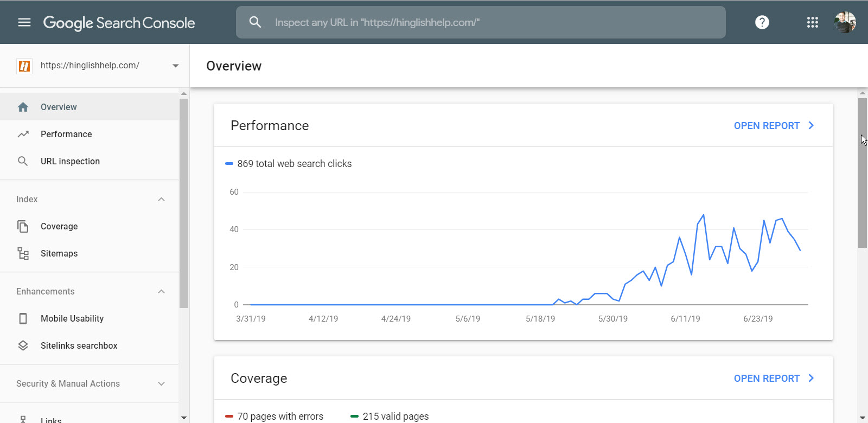The height and width of the screenshot is (423, 868).
Task: Click the Performance card title
Action: tap(270, 126)
